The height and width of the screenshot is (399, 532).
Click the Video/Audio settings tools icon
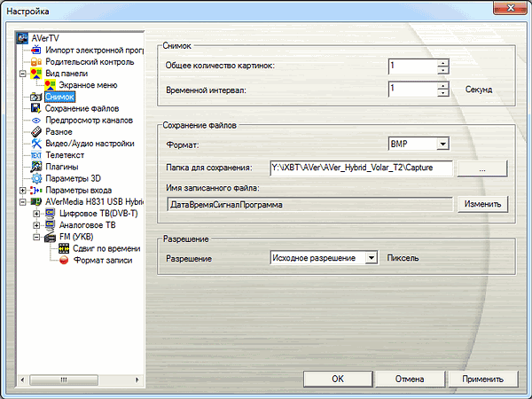coord(36,143)
